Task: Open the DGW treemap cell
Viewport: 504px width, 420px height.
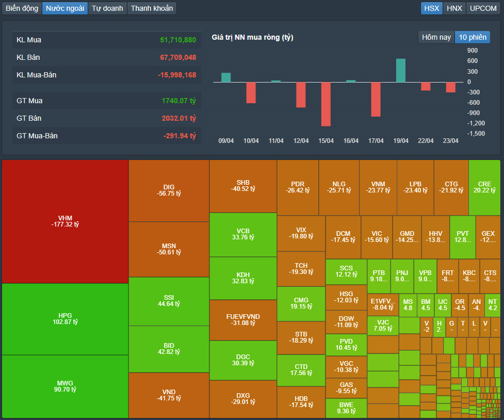Action: click(x=346, y=322)
